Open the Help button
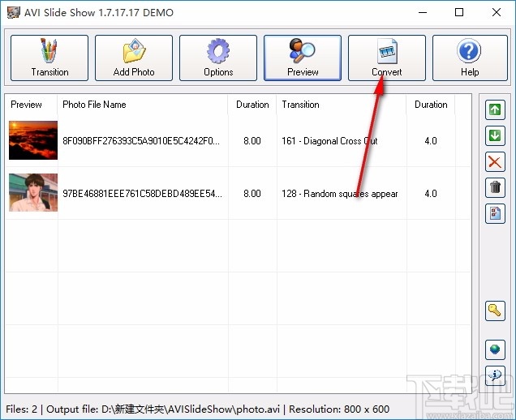The width and height of the screenshot is (516, 420). pos(470,58)
